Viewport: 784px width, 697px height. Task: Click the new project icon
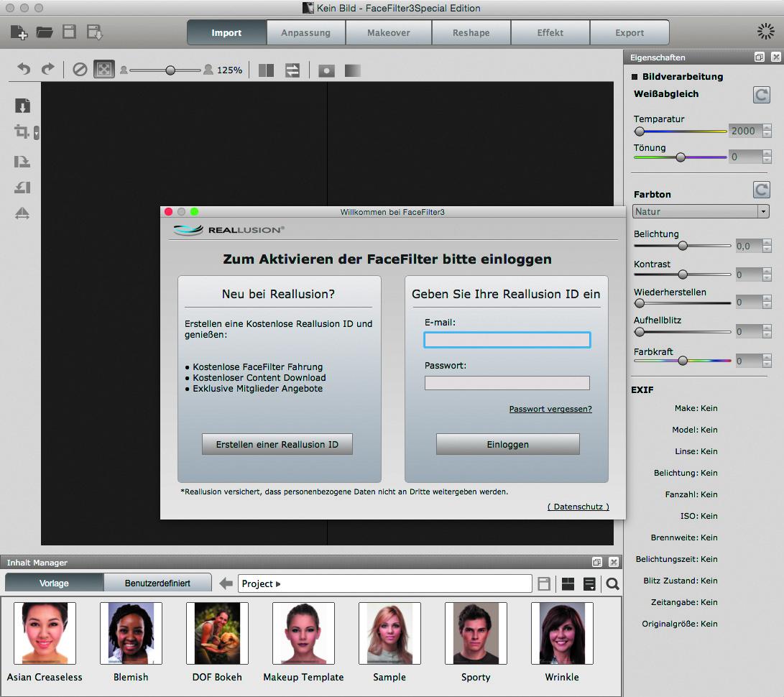point(19,32)
